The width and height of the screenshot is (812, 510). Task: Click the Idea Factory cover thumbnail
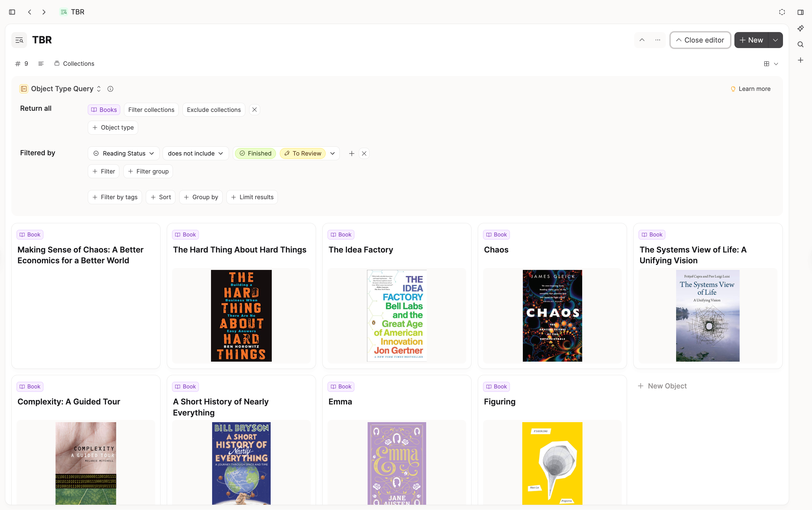(x=397, y=316)
